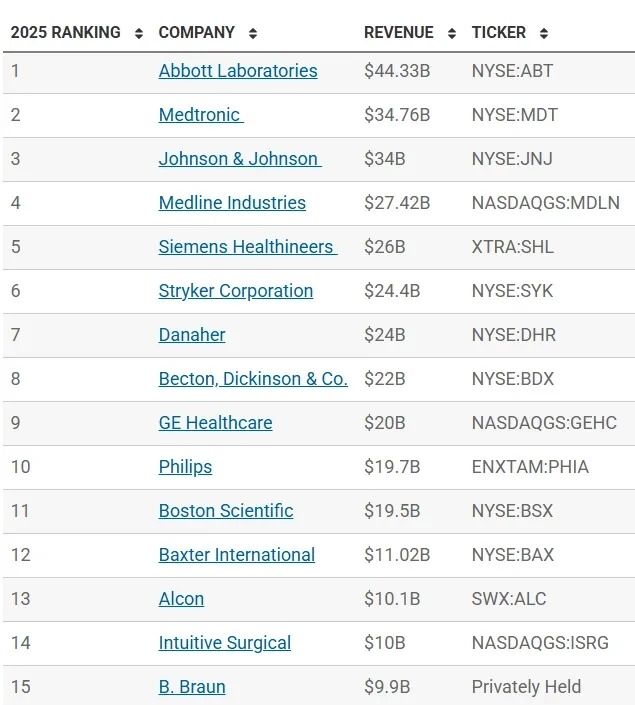This screenshot has height=705, width=635.
Task: Open Stryker Corporation link
Action: point(236,291)
